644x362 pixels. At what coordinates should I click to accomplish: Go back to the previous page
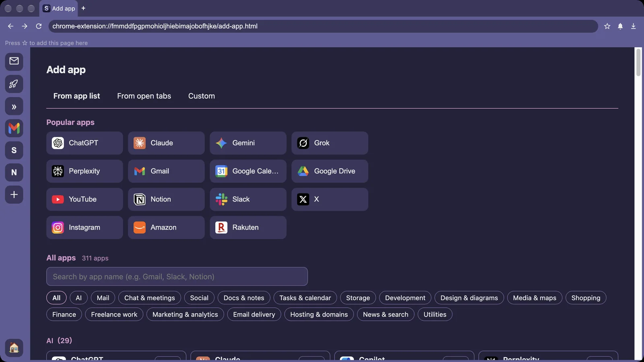(10, 26)
